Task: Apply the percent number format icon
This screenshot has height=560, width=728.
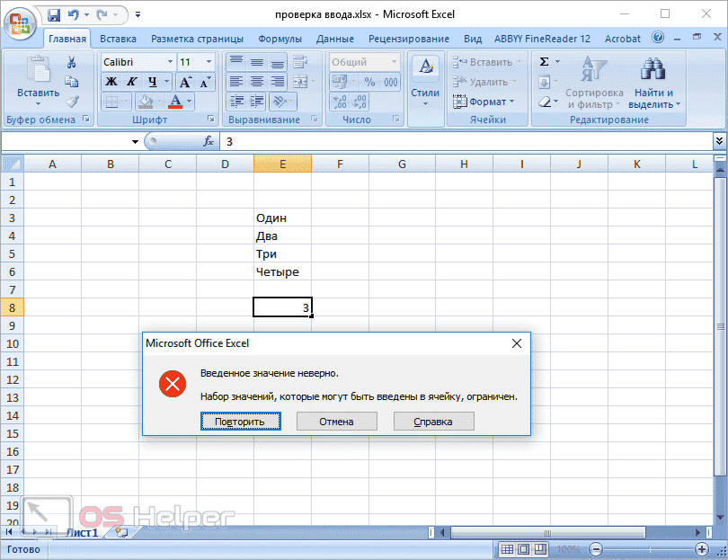Action: pos(369,82)
